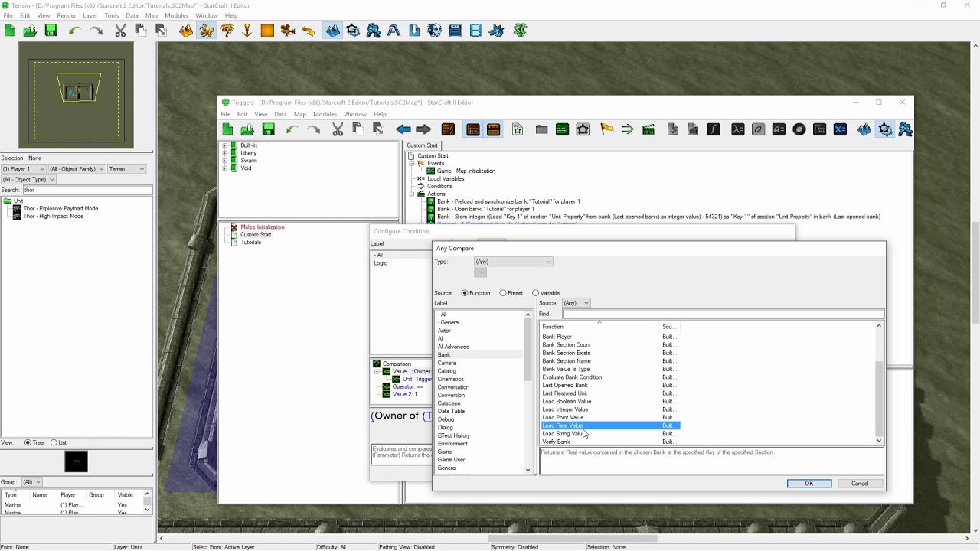Select the Regions orange square icon
980x551 pixels.
(x=267, y=31)
